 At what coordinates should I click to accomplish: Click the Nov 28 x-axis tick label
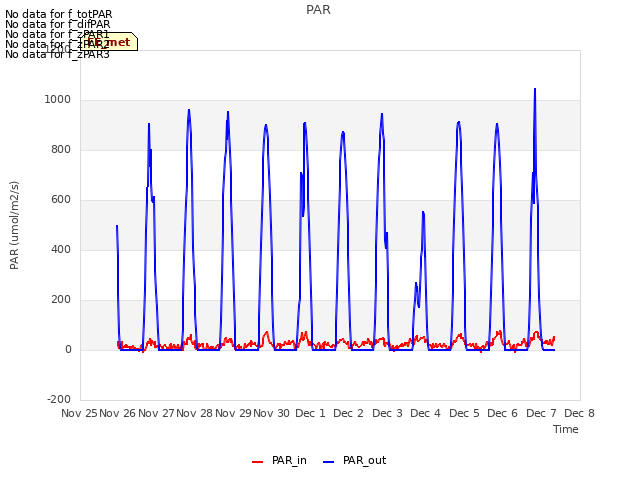click(195, 413)
